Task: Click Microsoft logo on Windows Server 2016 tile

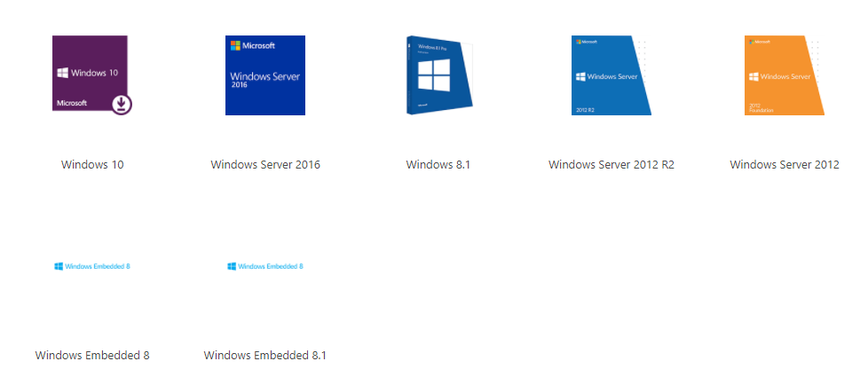Action: [253, 45]
